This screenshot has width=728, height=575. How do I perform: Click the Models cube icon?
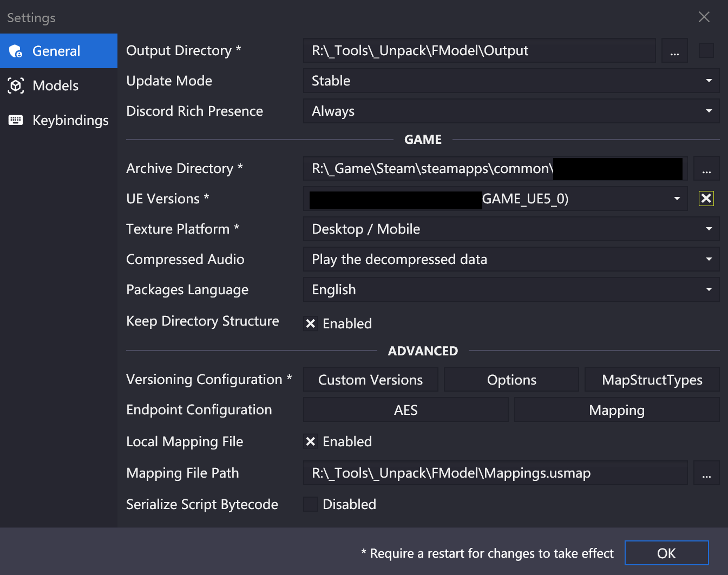[x=16, y=85]
